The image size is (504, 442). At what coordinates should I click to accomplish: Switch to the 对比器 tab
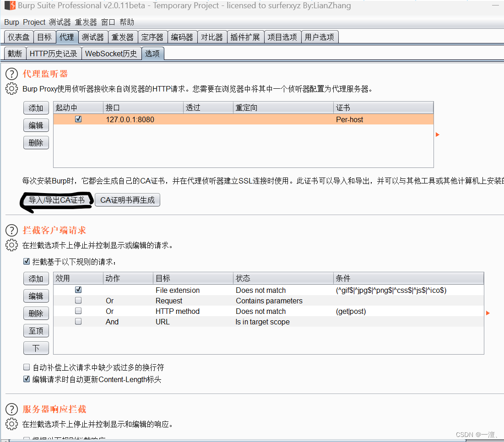[212, 37]
